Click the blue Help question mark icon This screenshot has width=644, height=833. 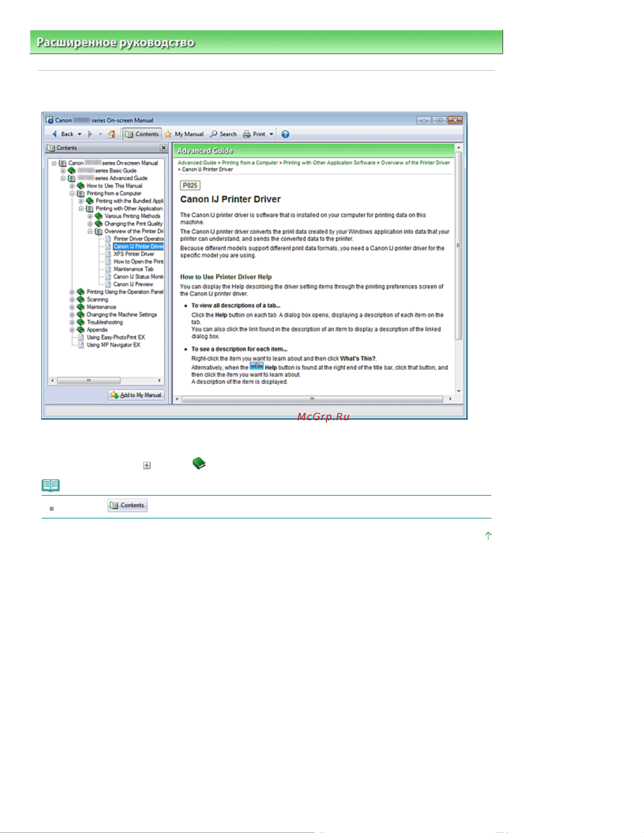pos(285,134)
